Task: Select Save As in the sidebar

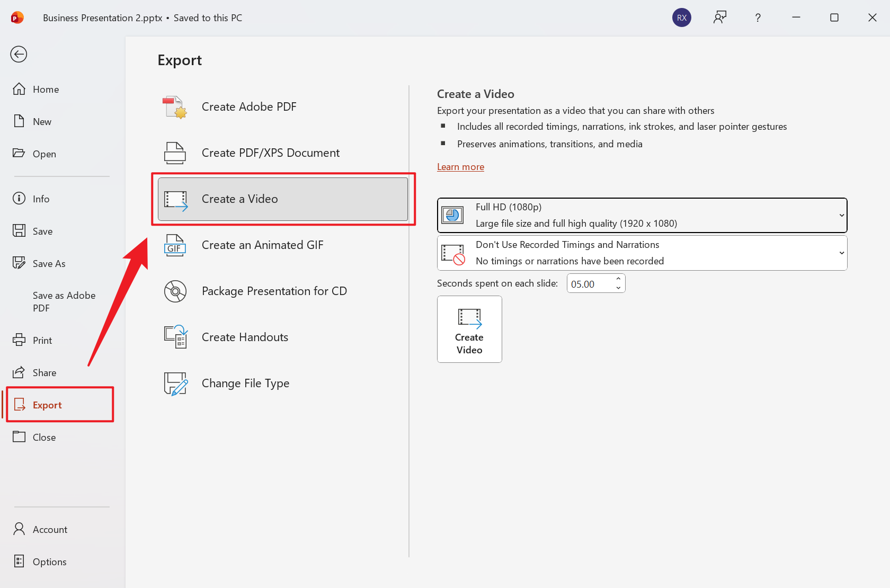Action: (x=49, y=264)
